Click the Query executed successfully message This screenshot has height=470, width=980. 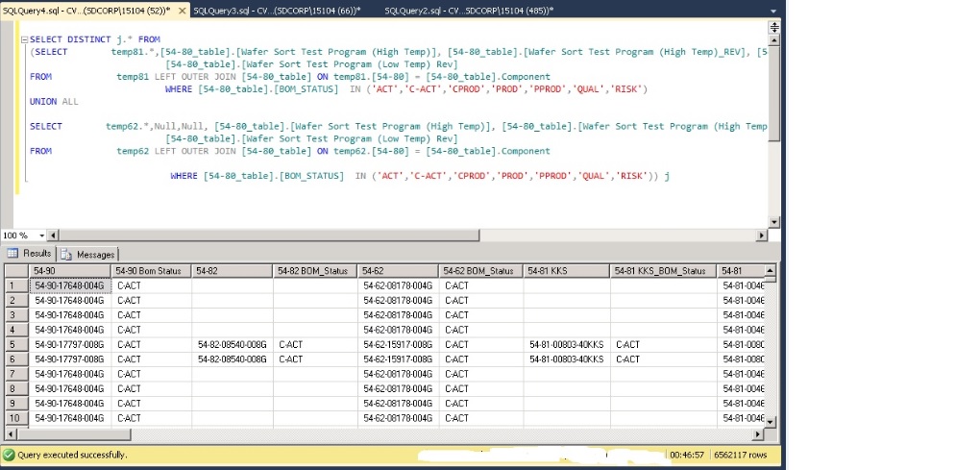72,455
